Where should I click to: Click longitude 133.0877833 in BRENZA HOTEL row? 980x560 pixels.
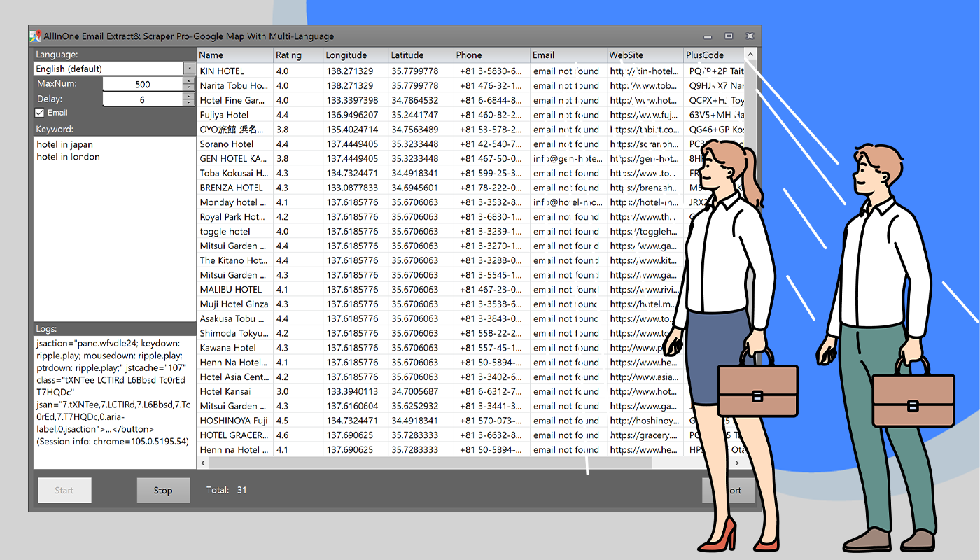coord(352,188)
